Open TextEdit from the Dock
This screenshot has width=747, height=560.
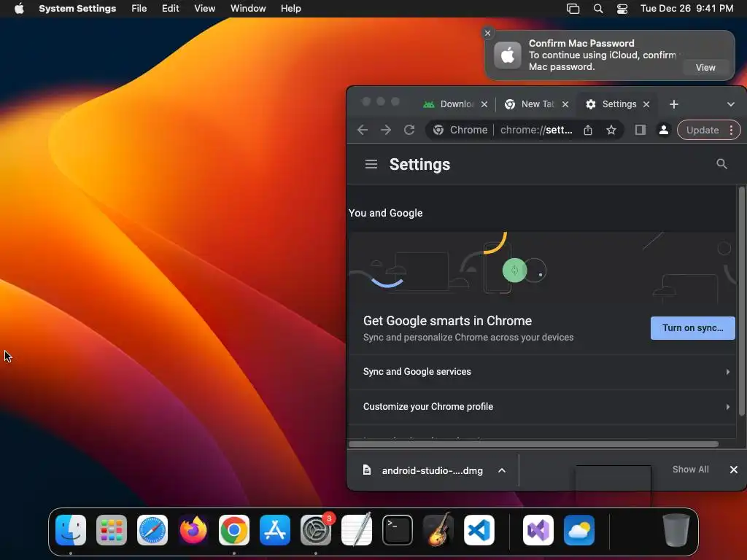(357, 530)
